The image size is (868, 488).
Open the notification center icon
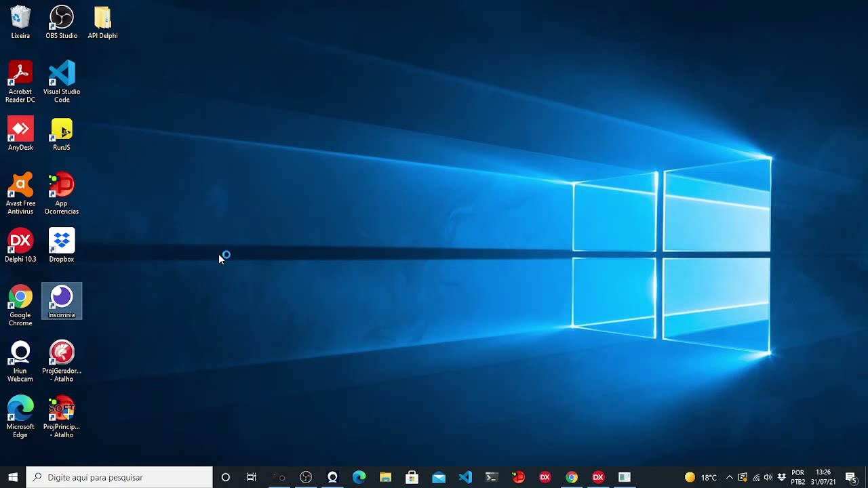(x=851, y=477)
